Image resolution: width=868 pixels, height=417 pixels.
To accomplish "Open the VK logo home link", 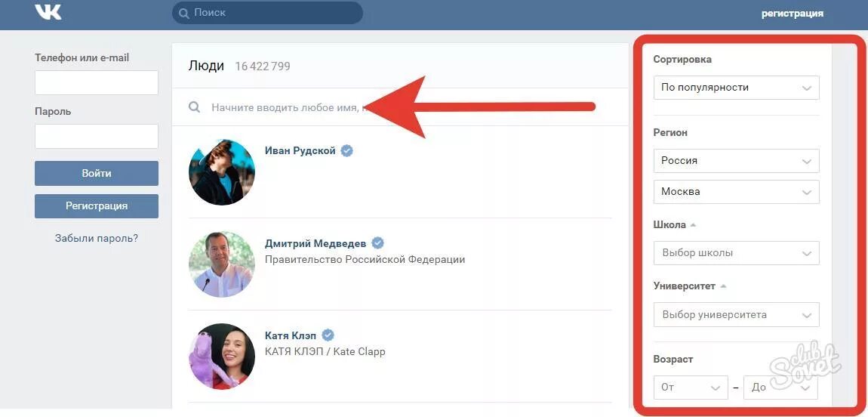I will [48, 12].
